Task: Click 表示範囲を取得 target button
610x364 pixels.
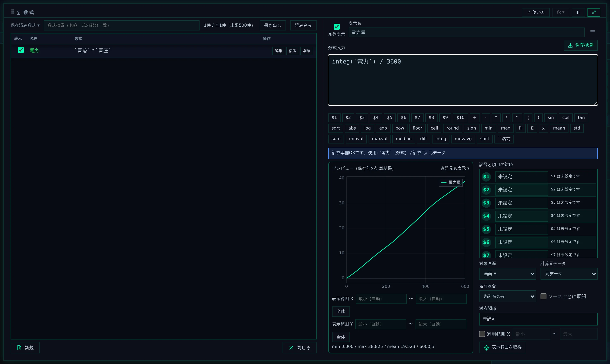Action: 502,347
